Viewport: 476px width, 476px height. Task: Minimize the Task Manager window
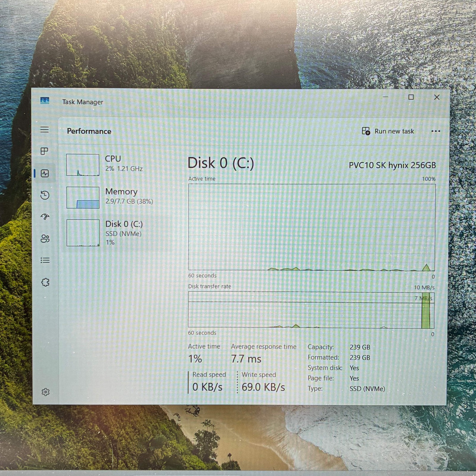386,97
